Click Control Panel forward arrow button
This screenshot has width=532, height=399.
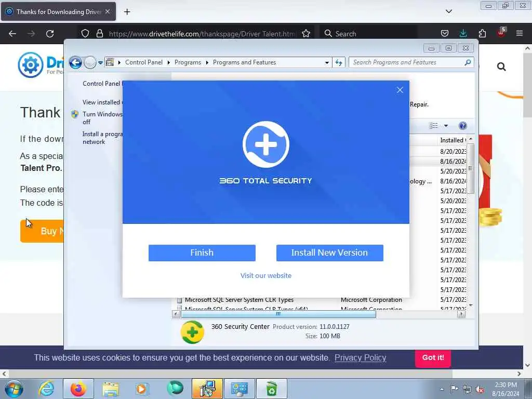point(90,62)
